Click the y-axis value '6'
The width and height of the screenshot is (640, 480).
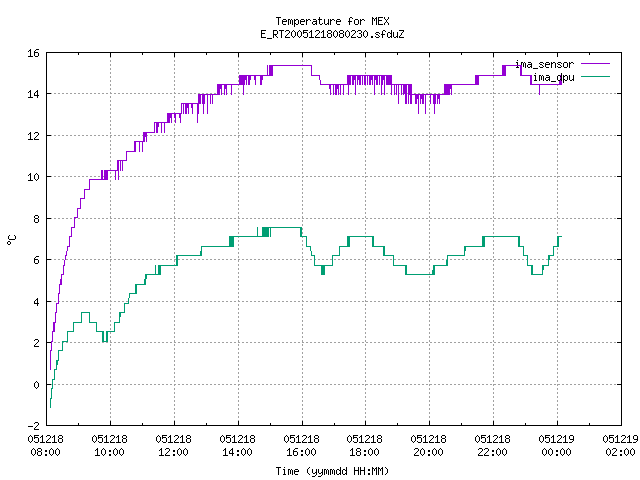click(x=36, y=260)
